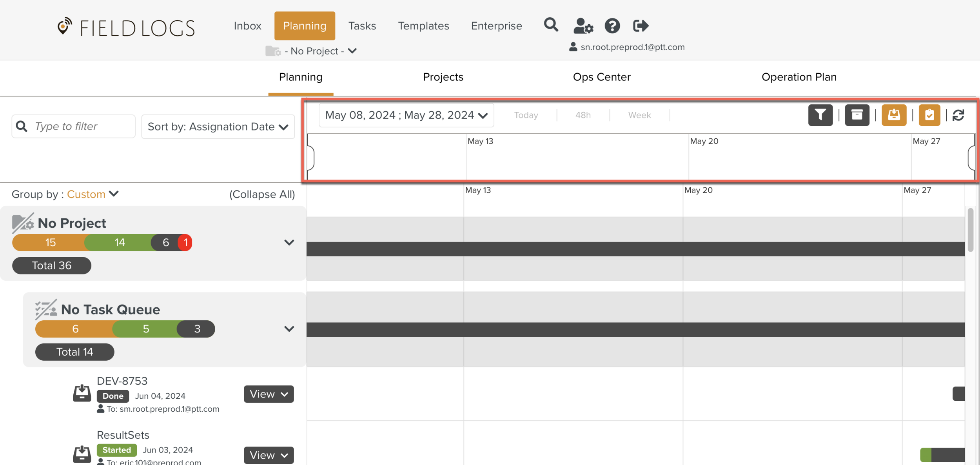Viewport: 980px width, 465px height.
Task: Click the Collapse All link
Action: 262,194
